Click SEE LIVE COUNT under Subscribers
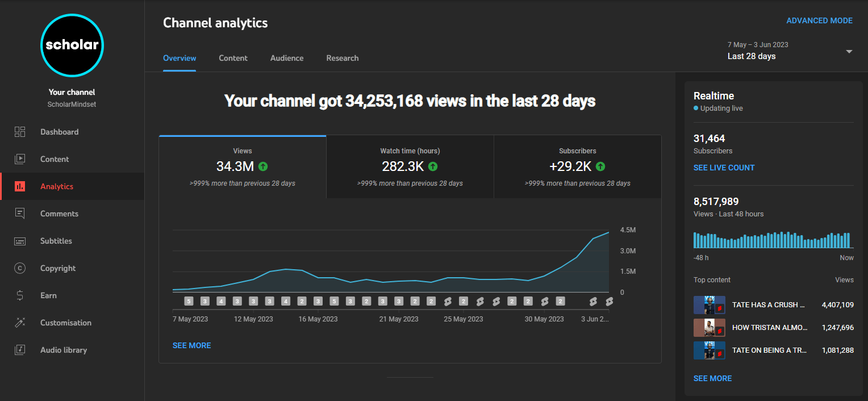Screen dimensions: 868x401 coord(724,168)
